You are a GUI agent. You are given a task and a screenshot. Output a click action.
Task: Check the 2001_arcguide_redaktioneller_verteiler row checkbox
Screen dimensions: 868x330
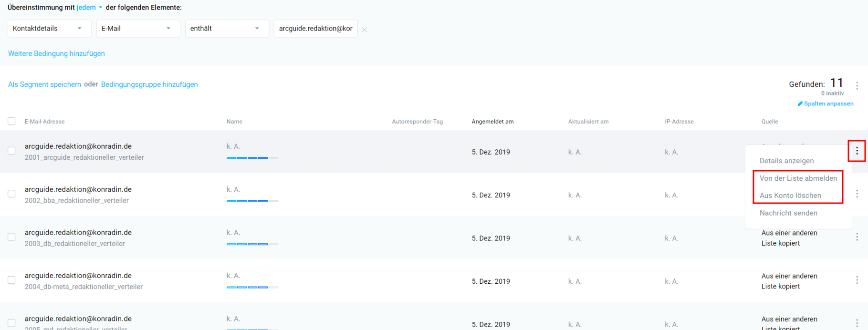click(x=11, y=151)
